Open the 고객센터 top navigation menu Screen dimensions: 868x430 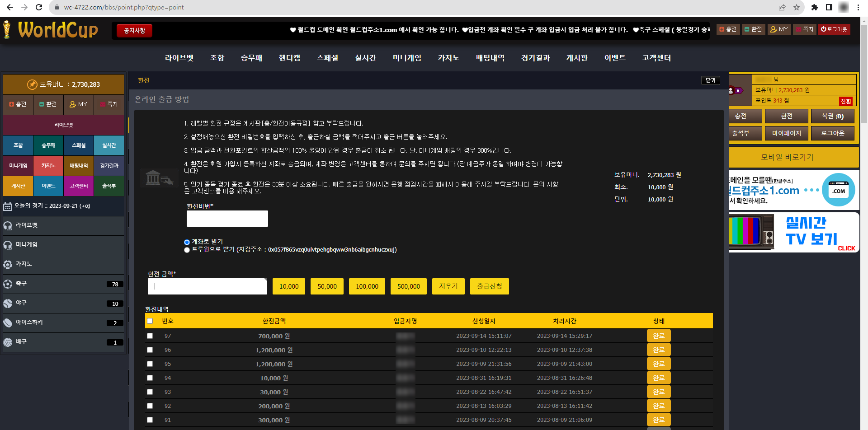point(656,58)
